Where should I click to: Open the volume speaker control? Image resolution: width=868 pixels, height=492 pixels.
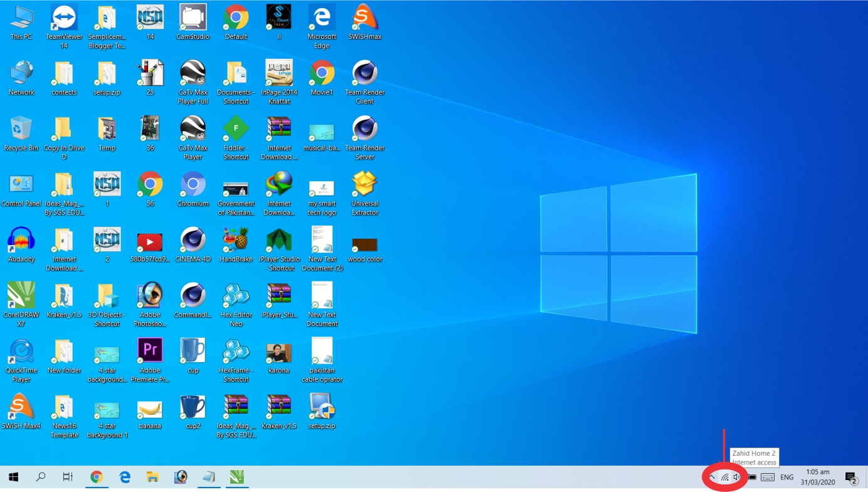(737, 477)
